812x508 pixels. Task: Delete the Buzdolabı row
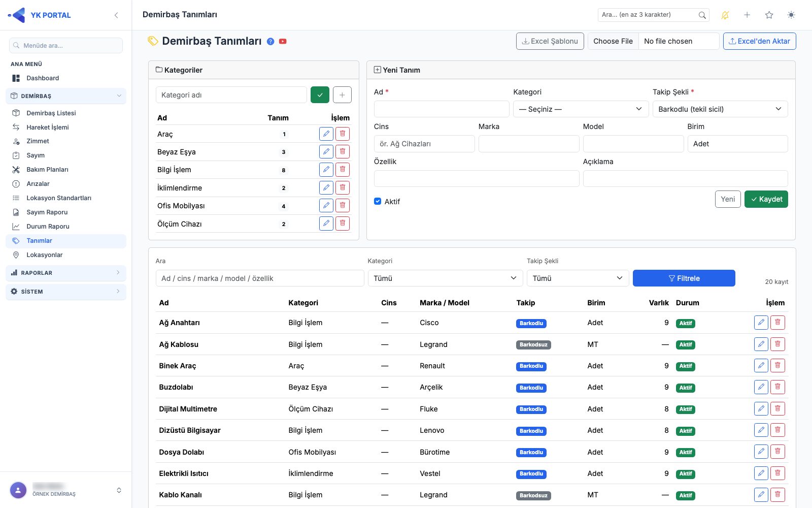coord(777,387)
